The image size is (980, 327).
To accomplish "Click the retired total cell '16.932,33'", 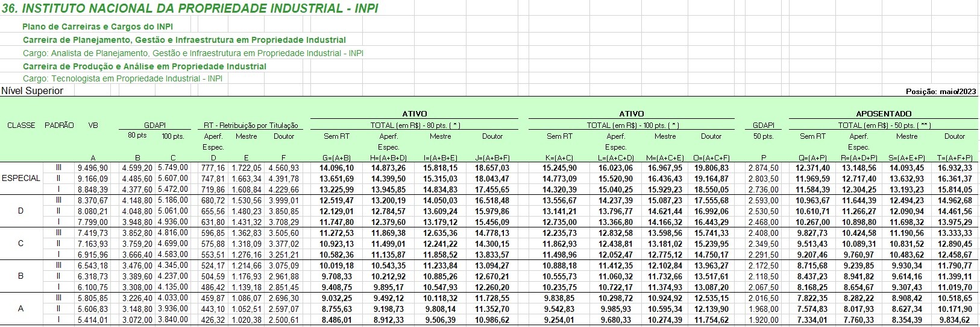I will coord(955,168).
